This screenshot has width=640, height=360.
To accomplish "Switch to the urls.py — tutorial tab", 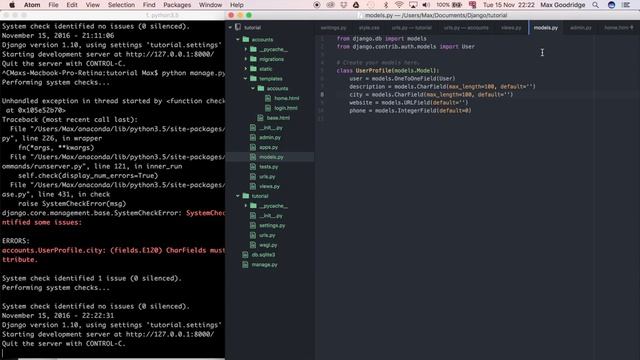I will [411, 28].
